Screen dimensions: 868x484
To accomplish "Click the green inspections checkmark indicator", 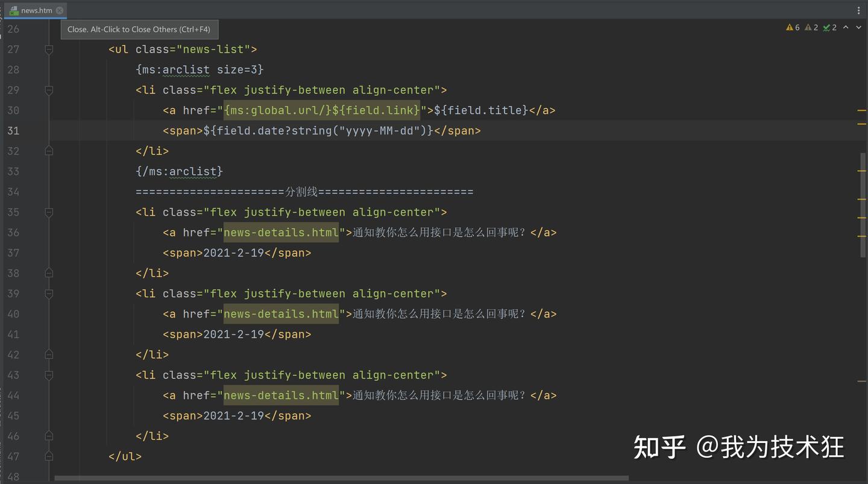I will (x=829, y=27).
